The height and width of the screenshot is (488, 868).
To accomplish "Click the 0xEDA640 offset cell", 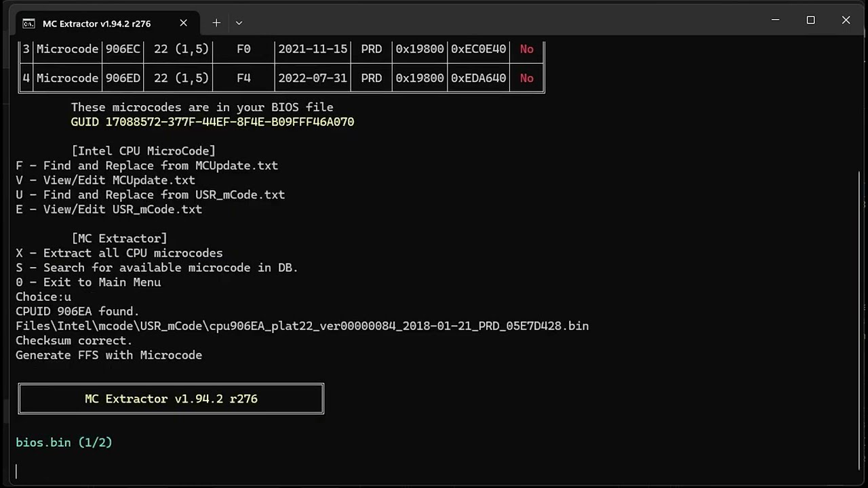I will pyautogui.click(x=479, y=78).
